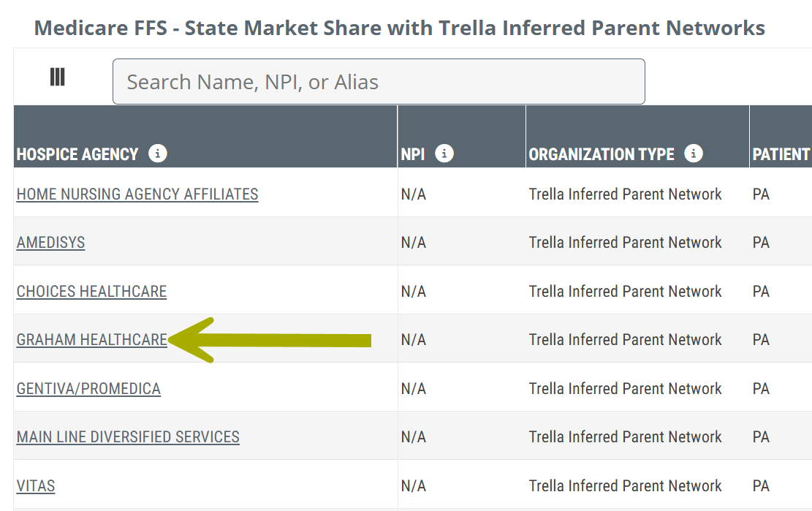Click the N/A NPI cell for Amedisys
Viewport: 812px width, 511px height.
414,243
